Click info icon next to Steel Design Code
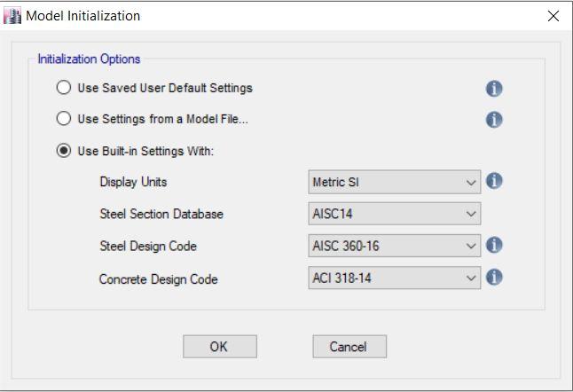The image size is (573, 392). [x=495, y=245]
